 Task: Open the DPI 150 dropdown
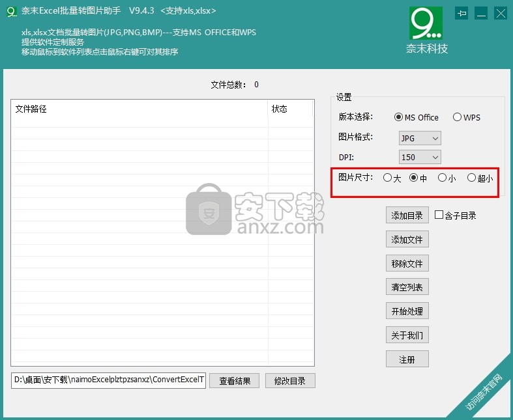point(420,157)
